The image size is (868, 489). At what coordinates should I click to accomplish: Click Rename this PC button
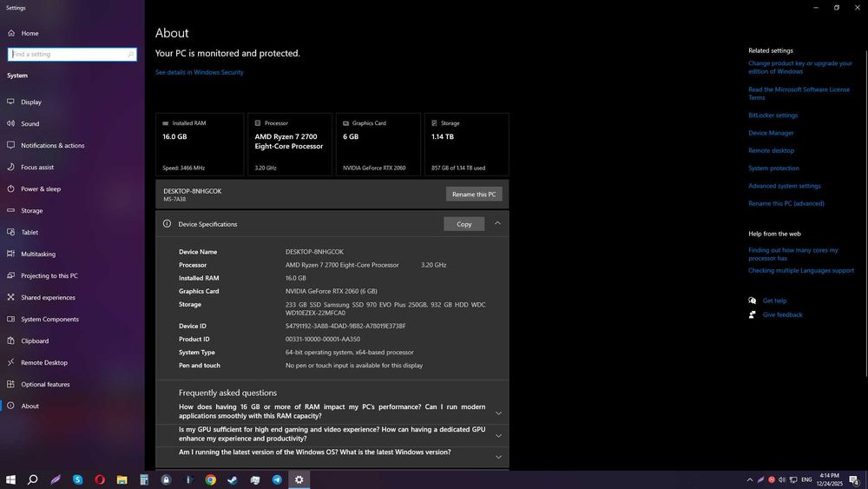pos(474,195)
